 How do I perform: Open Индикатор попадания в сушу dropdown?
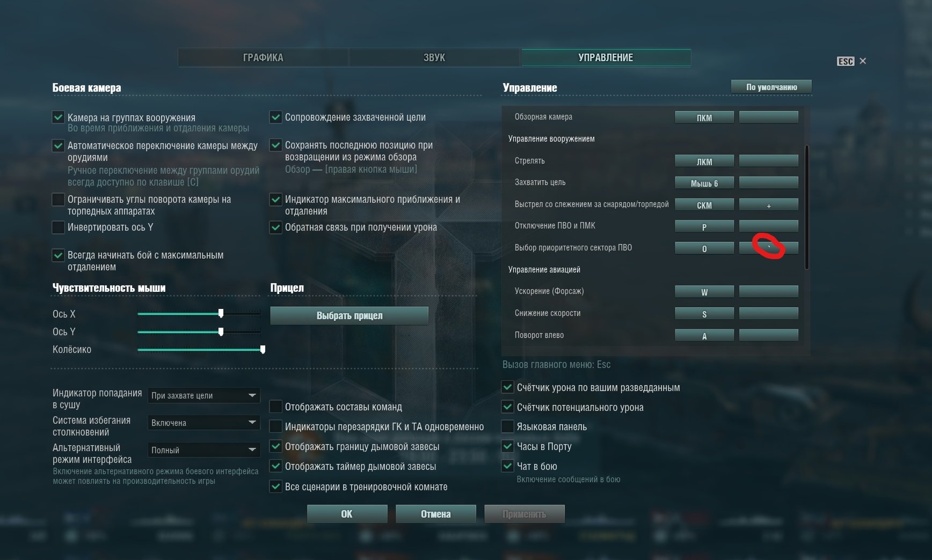(204, 395)
